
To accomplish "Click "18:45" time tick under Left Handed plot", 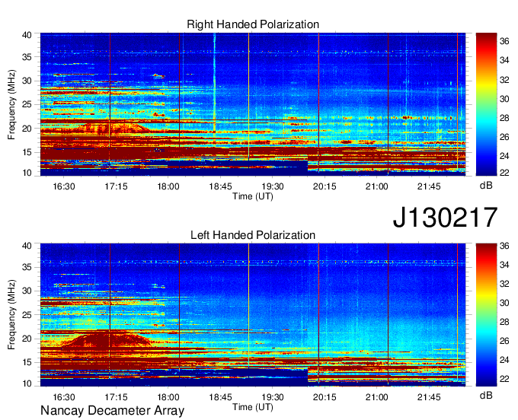I will [220, 397].
